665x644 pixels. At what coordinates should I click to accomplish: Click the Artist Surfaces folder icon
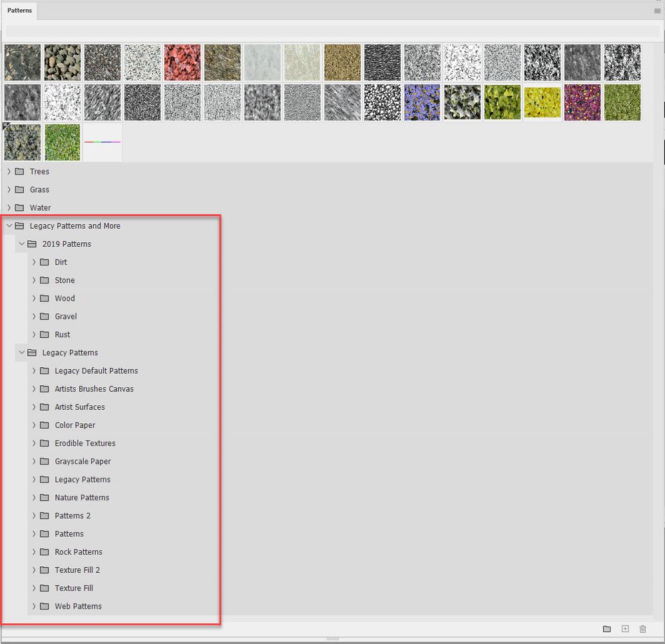click(x=45, y=407)
